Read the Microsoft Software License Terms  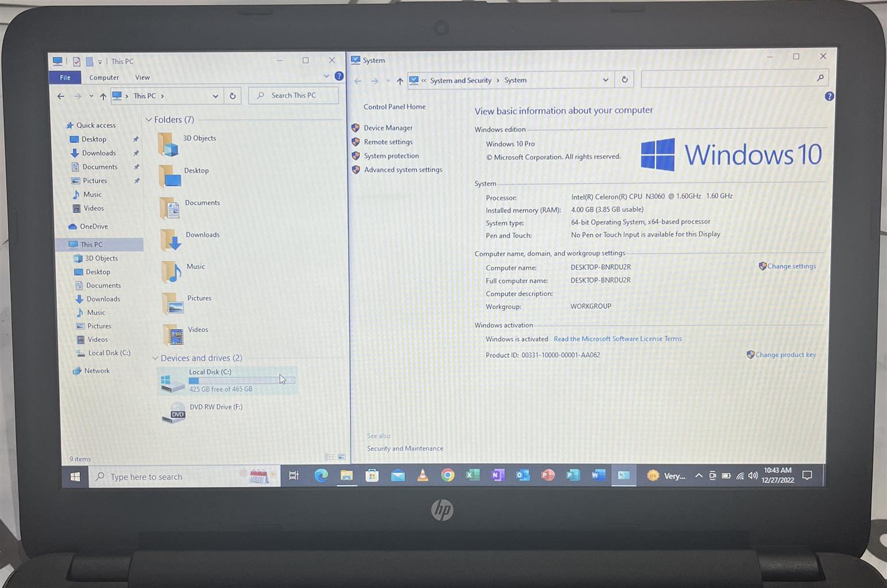point(618,339)
